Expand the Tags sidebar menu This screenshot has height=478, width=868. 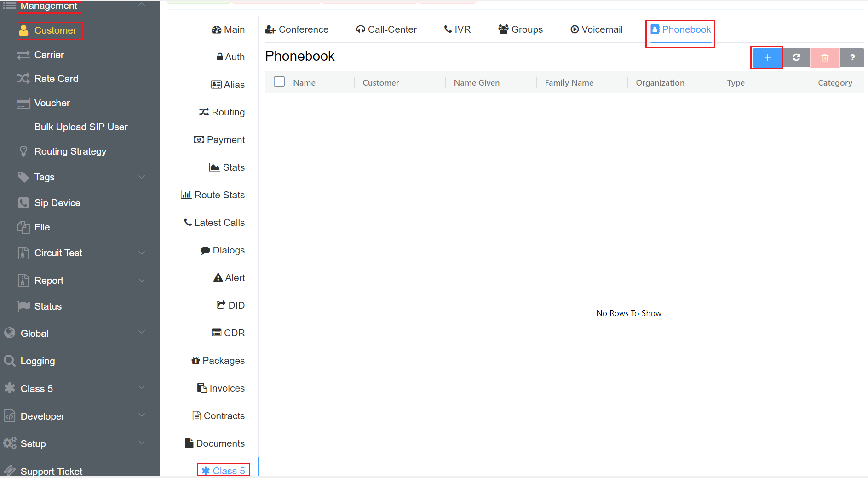click(142, 177)
